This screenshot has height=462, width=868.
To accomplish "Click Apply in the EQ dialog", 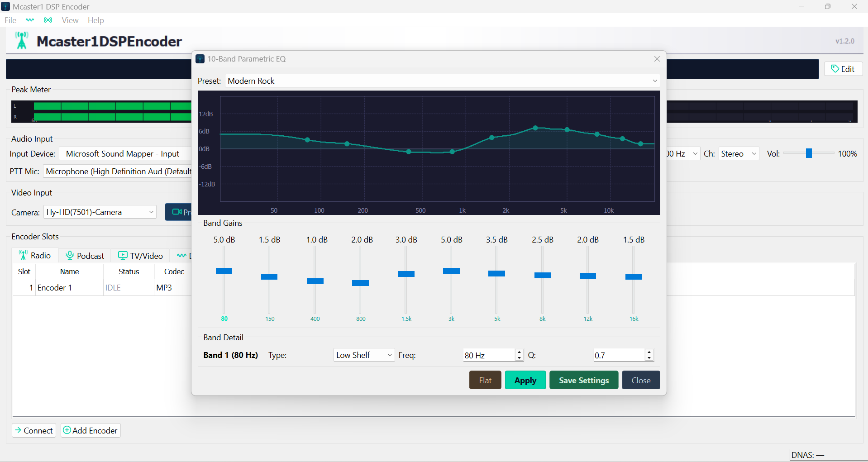I will click(x=525, y=380).
